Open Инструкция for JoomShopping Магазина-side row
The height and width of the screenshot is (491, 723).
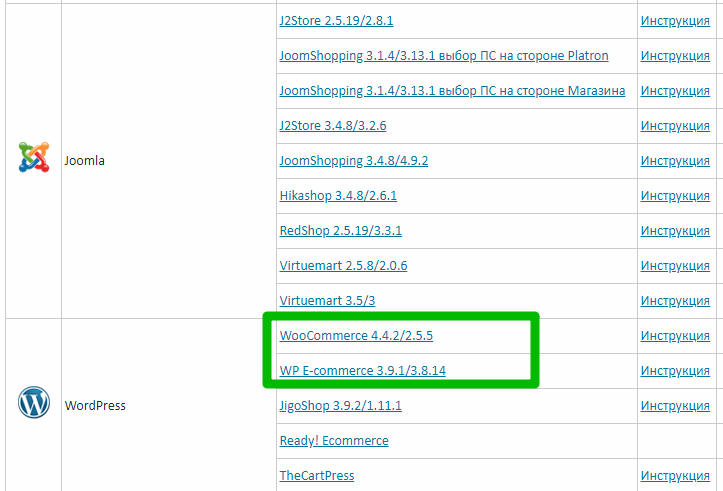point(675,91)
